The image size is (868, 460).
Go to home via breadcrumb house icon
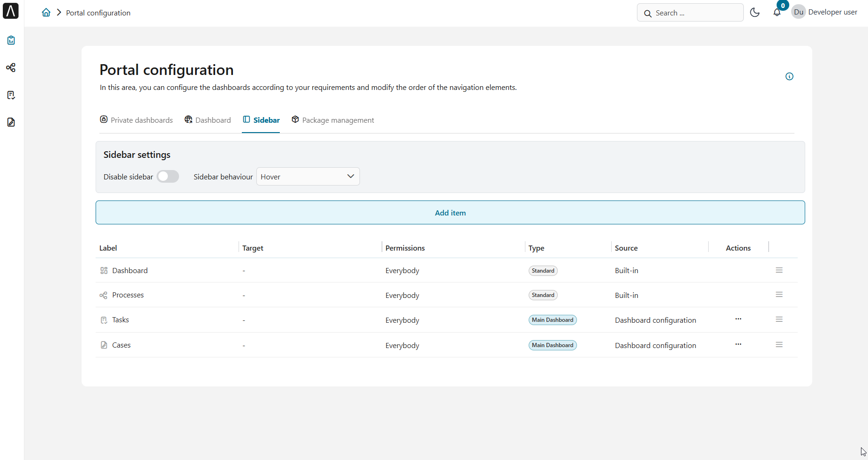tap(46, 13)
